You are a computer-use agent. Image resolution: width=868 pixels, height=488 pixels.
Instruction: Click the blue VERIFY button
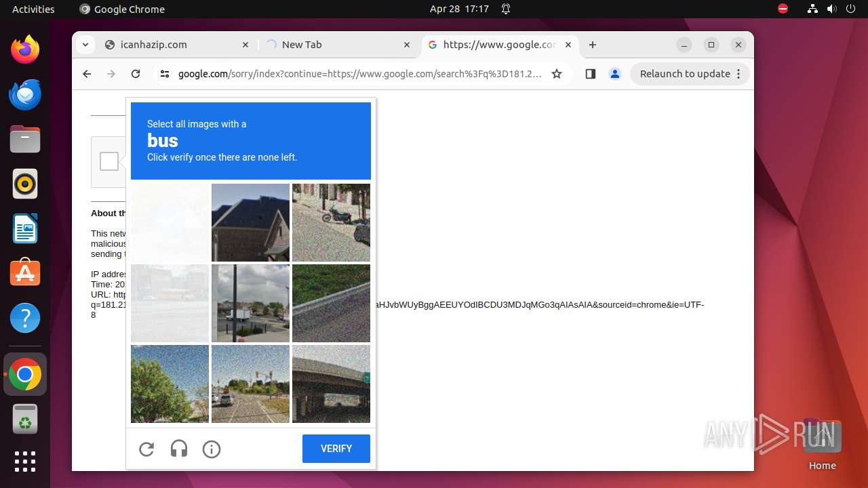(336, 449)
